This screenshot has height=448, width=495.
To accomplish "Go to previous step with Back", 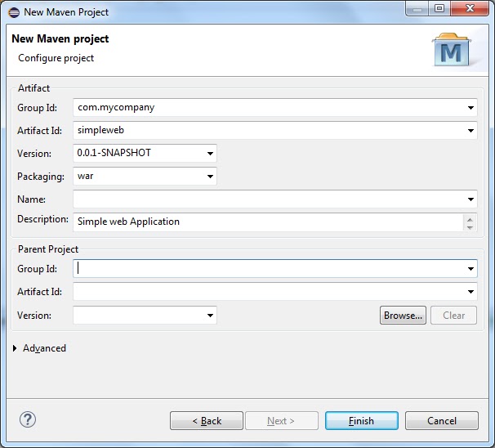I will tap(207, 421).
